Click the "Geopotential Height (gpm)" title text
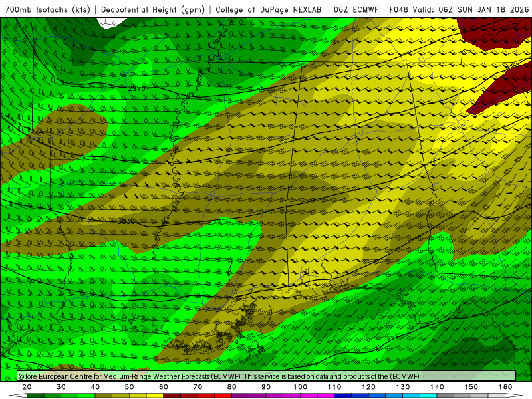Screen dimensions: 532x399 point(153,10)
